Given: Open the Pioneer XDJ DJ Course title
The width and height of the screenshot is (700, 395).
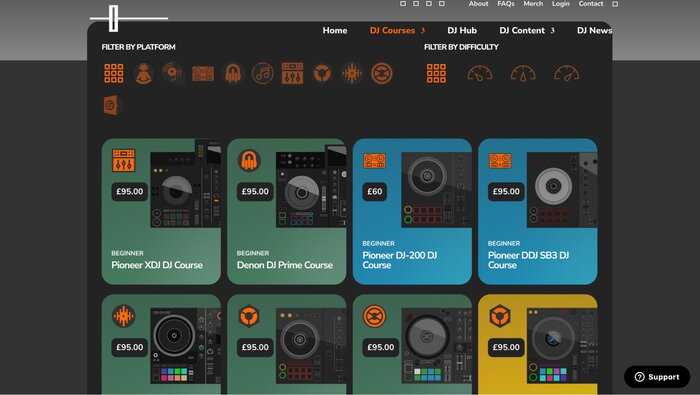Looking at the screenshot, I should click(x=157, y=265).
